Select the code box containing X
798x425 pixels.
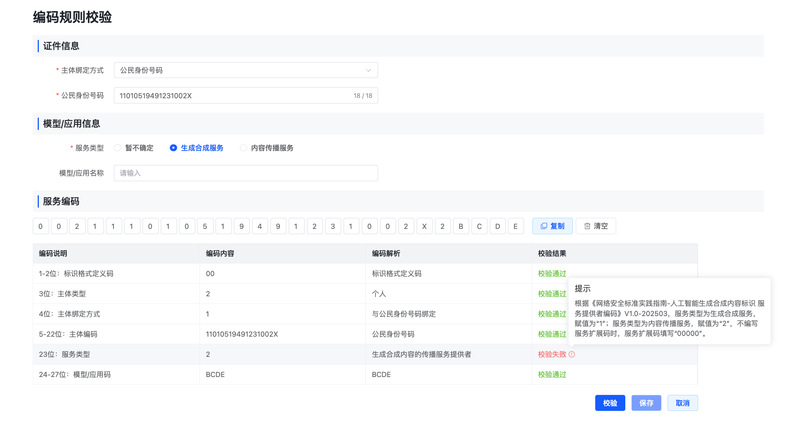tap(424, 226)
